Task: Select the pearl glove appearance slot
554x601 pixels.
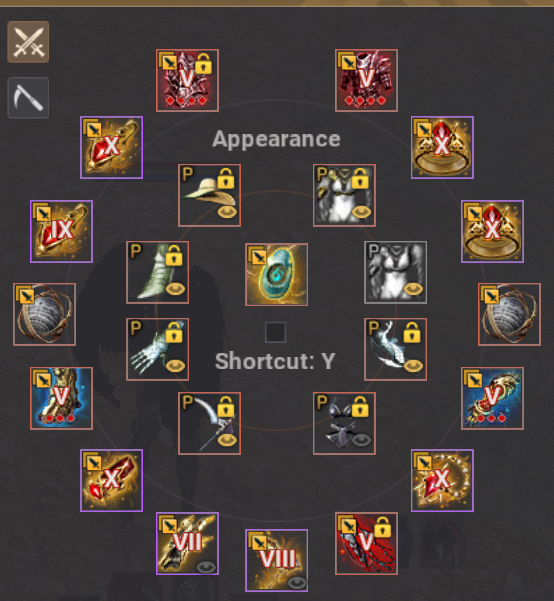Action: [x=158, y=349]
